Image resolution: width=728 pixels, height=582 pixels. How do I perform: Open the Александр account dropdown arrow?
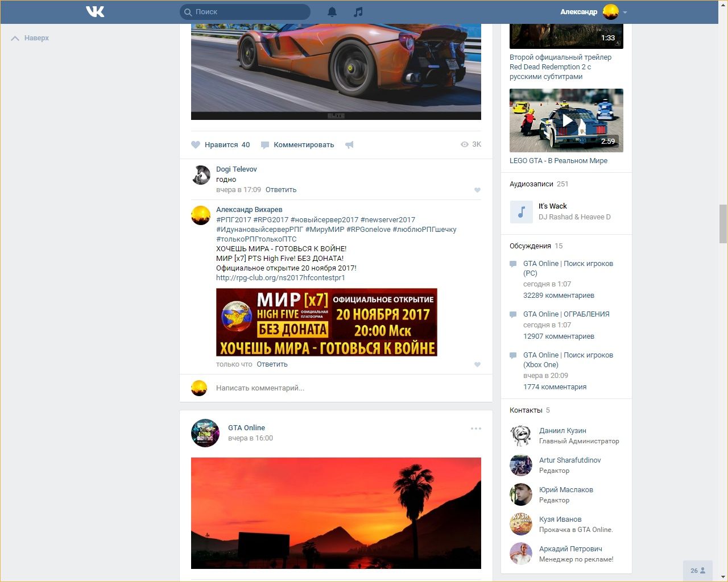point(625,12)
